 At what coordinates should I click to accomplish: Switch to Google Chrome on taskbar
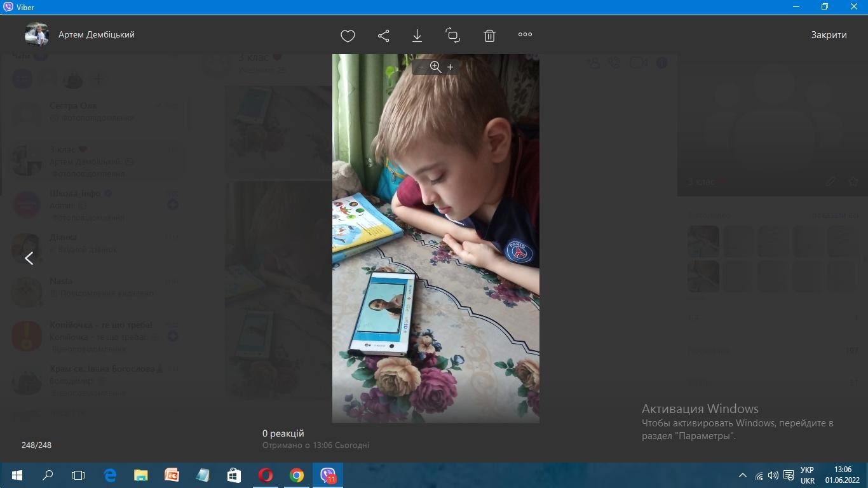(296, 475)
